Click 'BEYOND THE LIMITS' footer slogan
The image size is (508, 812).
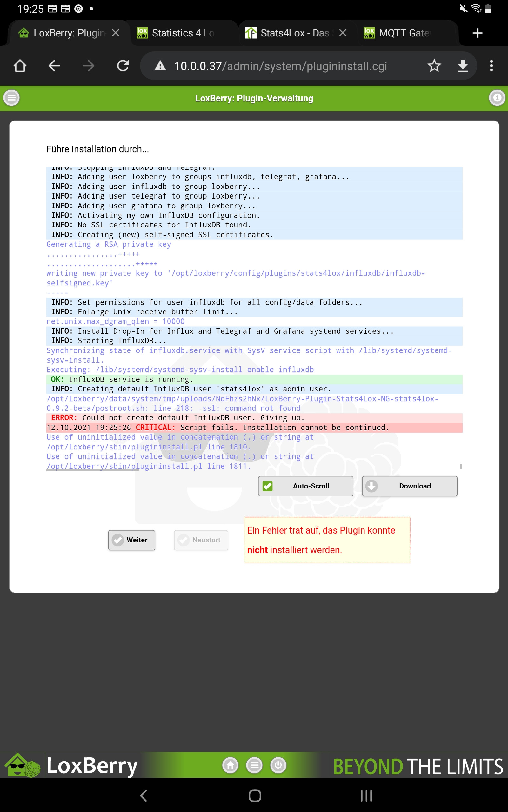coord(418,767)
